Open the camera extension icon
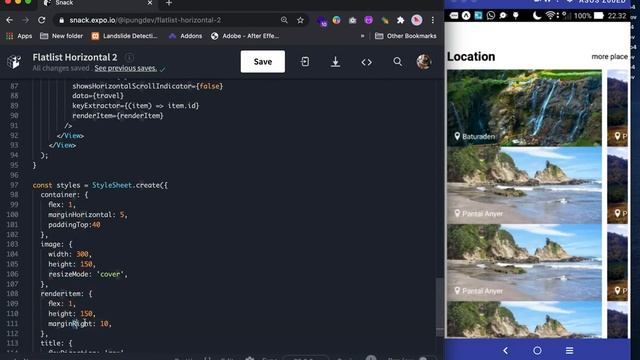Viewport: 640px width, 360px height. [352, 20]
